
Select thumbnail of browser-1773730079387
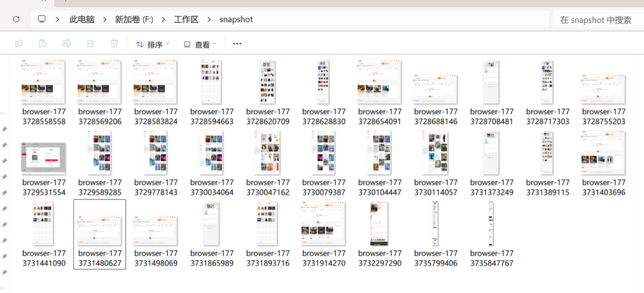[x=323, y=153]
